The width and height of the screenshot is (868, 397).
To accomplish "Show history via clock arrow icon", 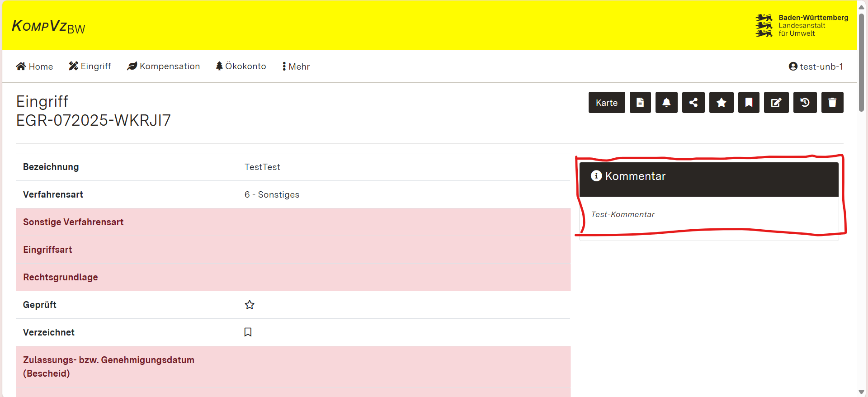I will pos(805,103).
